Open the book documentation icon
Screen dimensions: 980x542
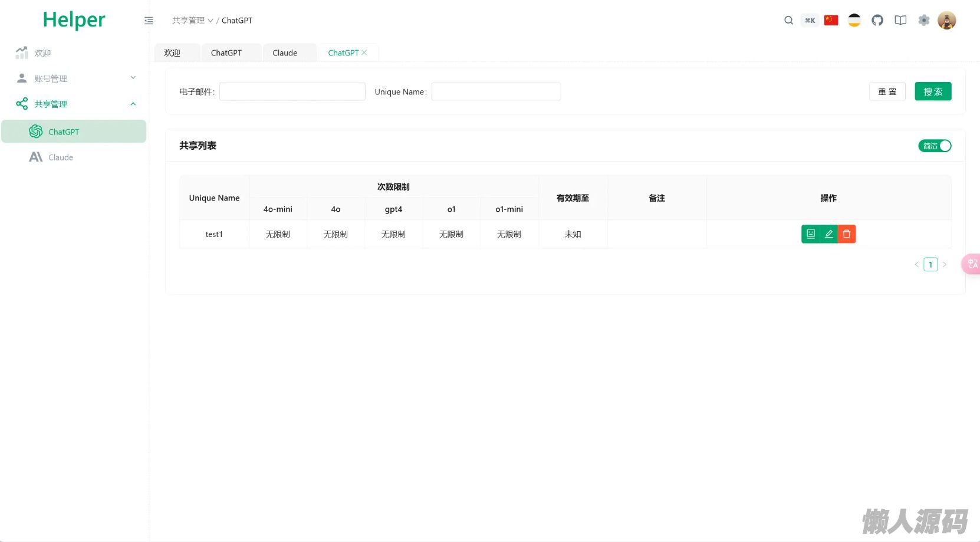click(x=900, y=21)
